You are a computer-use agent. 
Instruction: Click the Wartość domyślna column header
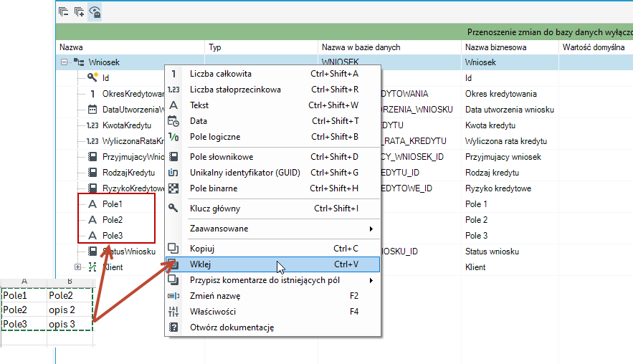click(596, 47)
